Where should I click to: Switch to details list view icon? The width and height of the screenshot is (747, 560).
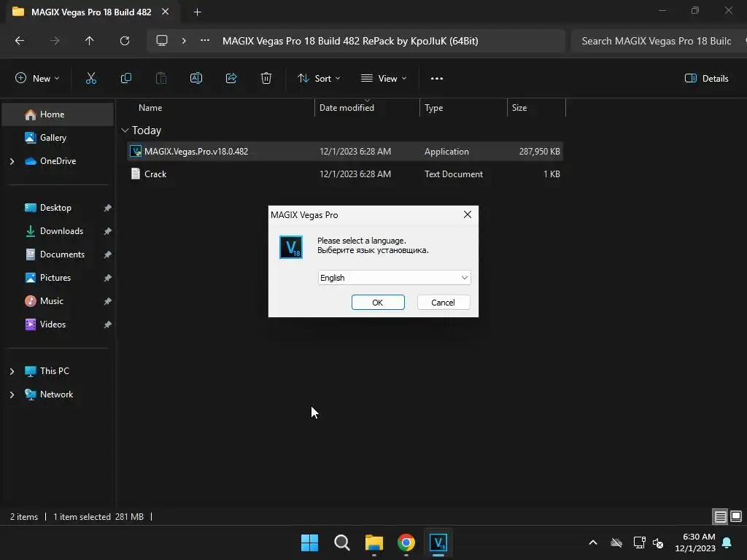click(x=720, y=517)
